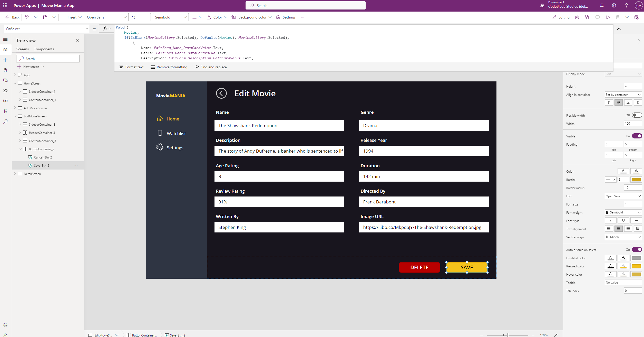Apply italic font style
The image size is (644, 337).
(x=610, y=220)
